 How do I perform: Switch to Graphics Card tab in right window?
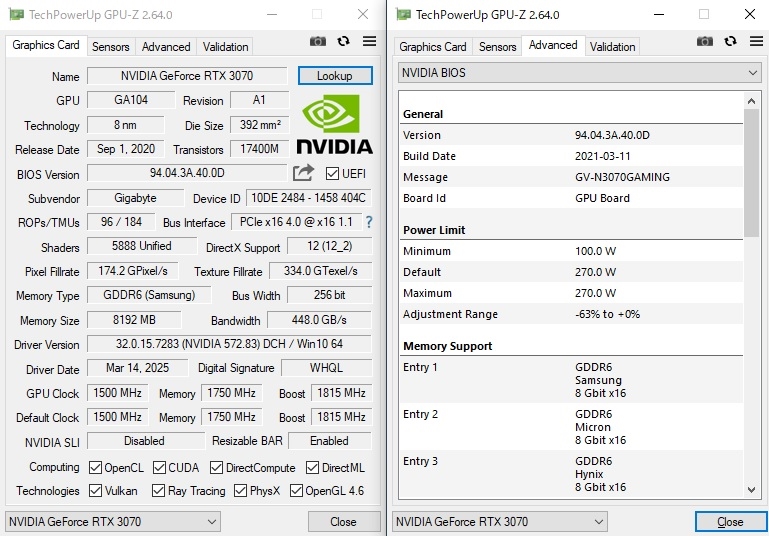433,47
